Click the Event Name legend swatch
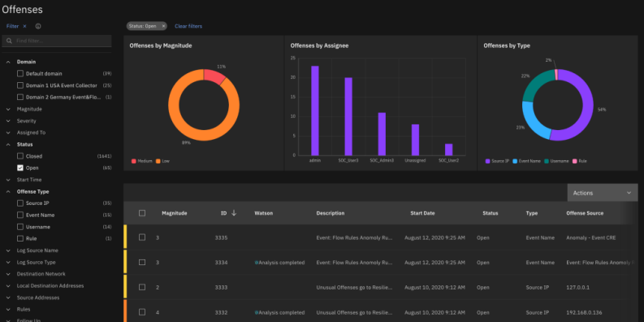This screenshot has width=644, height=322. [516, 161]
